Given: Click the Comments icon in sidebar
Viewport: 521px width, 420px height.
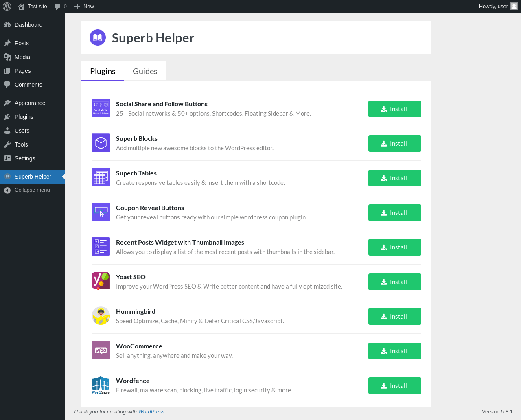Looking at the screenshot, I should coord(7,85).
